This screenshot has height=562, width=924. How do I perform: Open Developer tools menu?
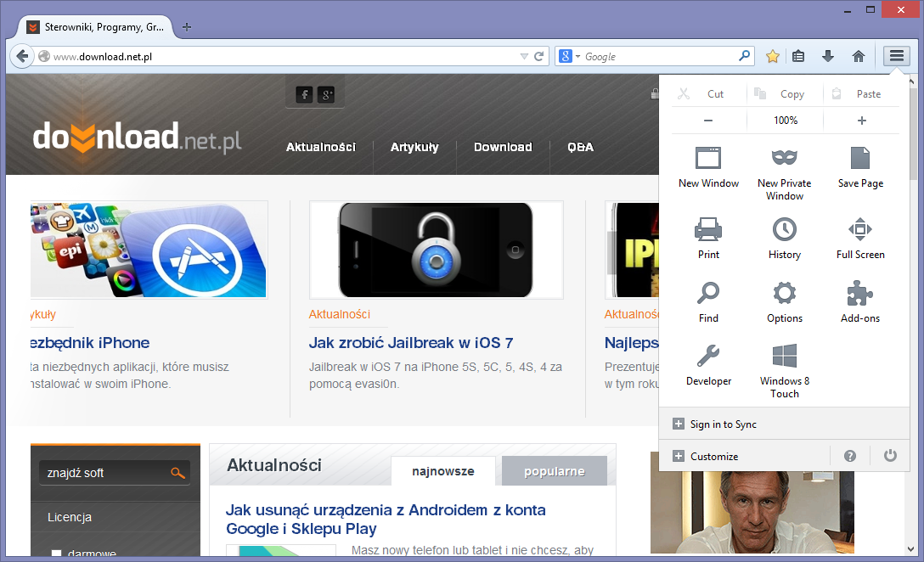708,365
